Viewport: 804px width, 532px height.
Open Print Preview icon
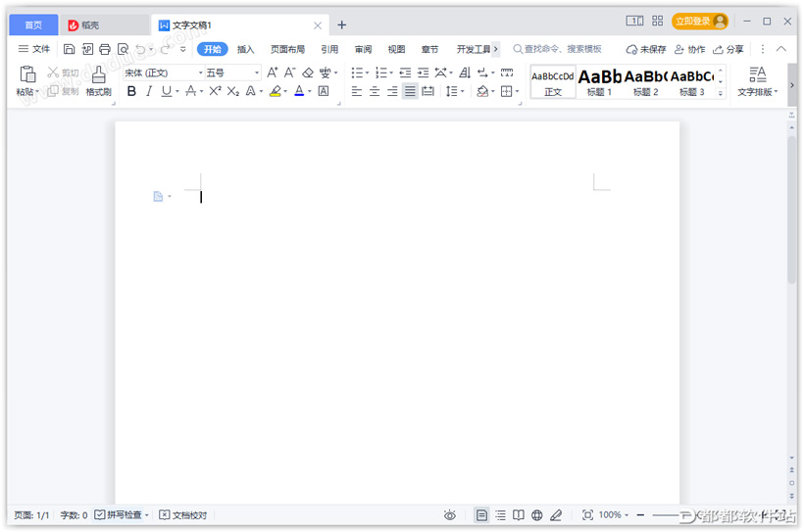pyautogui.click(x=124, y=49)
